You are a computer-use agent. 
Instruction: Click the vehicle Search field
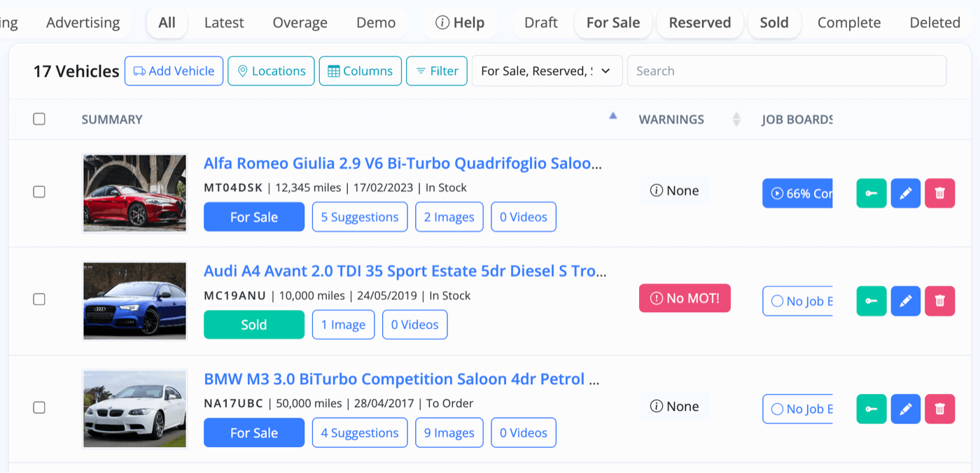(x=787, y=71)
